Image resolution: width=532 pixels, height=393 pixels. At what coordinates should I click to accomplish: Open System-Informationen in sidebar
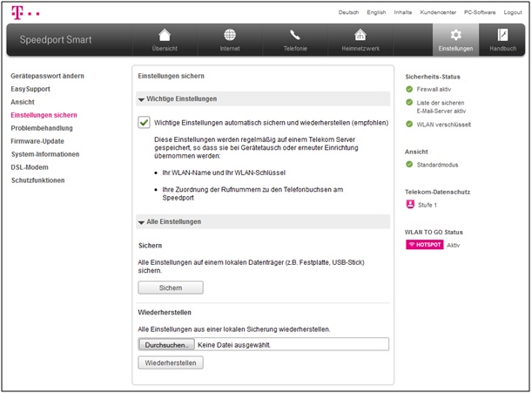point(45,154)
